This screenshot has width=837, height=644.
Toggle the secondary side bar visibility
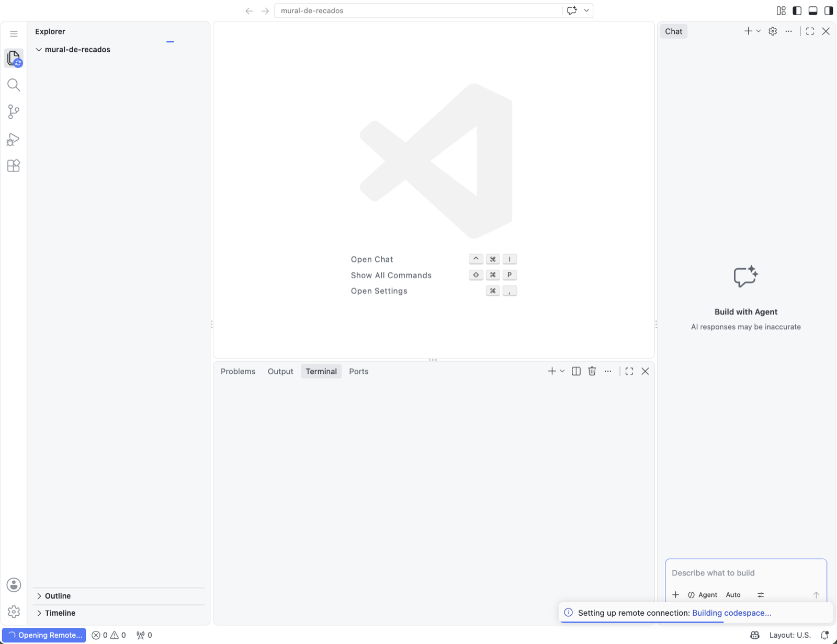[829, 10]
